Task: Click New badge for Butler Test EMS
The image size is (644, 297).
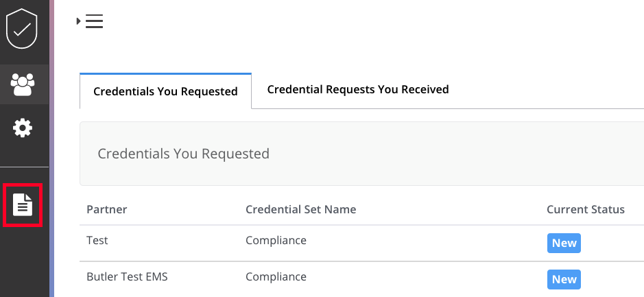Action: 564,279
